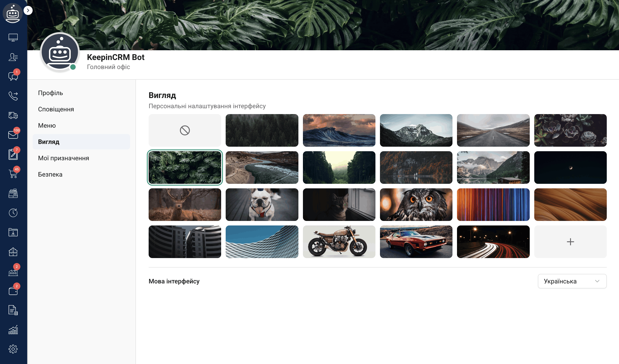The image size is (619, 364).
Task: Go to the Сповіщення section
Action: 56,109
